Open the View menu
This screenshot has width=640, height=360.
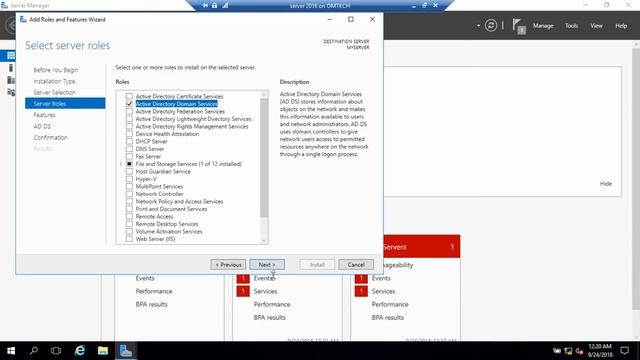596,26
